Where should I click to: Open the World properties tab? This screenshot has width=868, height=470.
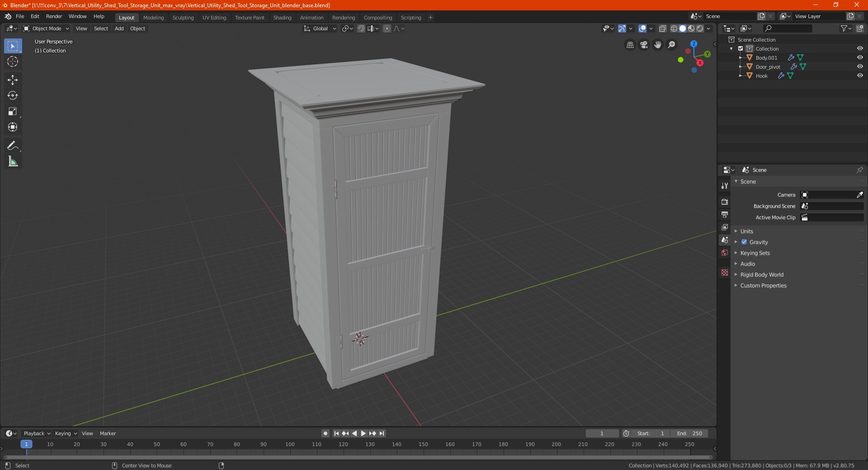725,253
